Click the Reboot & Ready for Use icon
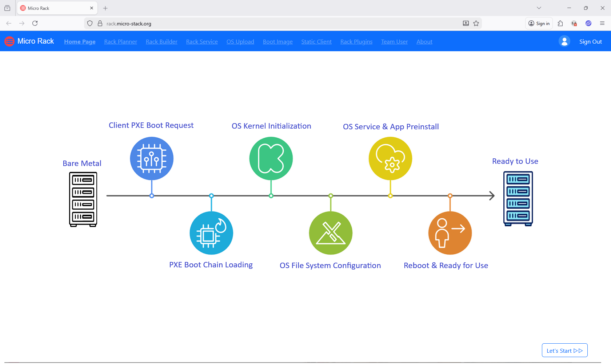The image size is (611, 364). click(x=450, y=233)
